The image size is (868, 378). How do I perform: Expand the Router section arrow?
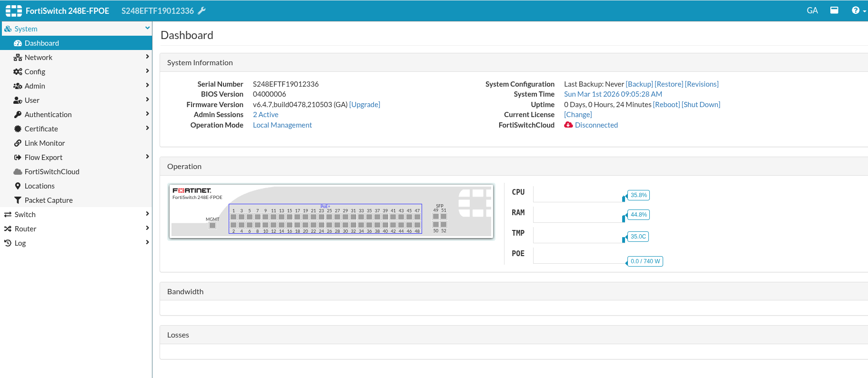(147, 228)
